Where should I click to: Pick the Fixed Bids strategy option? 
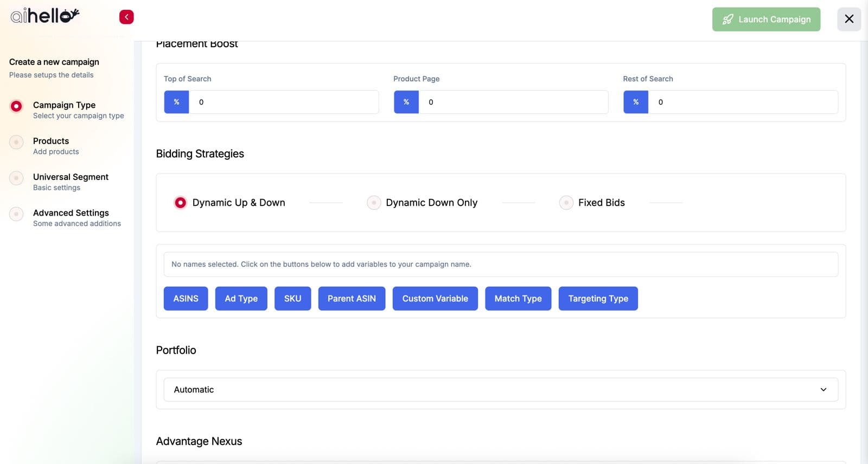point(566,203)
